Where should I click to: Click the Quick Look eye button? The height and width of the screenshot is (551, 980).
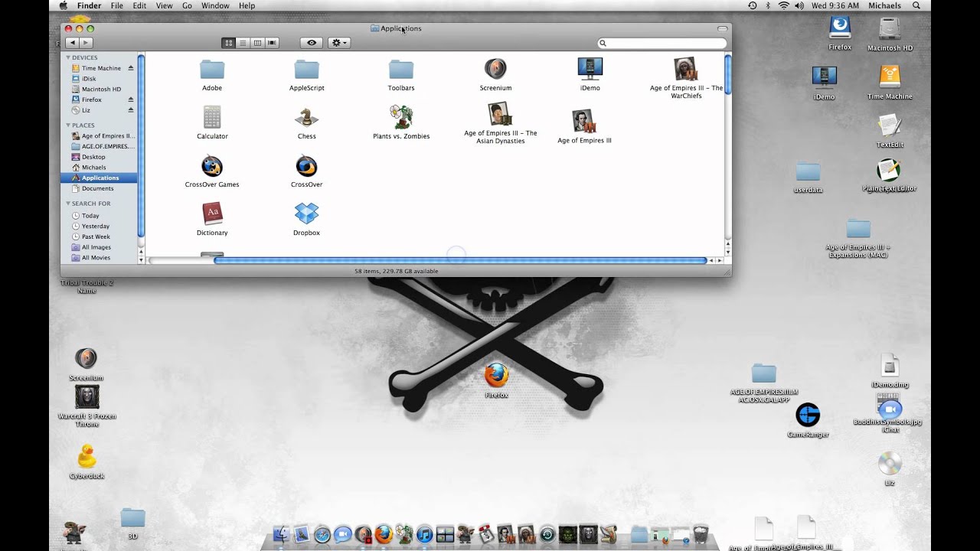[x=311, y=43]
